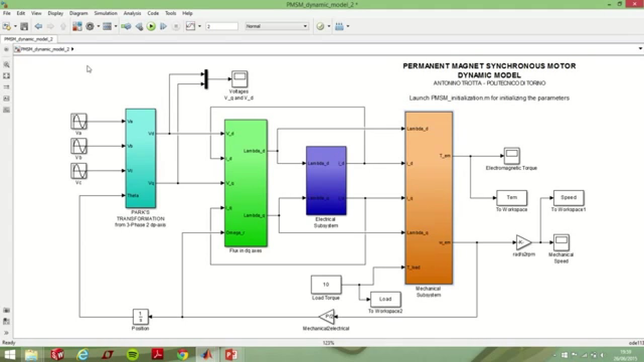Save the model with the floppy icon
The height and width of the screenshot is (362, 644).
(x=24, y=26)
